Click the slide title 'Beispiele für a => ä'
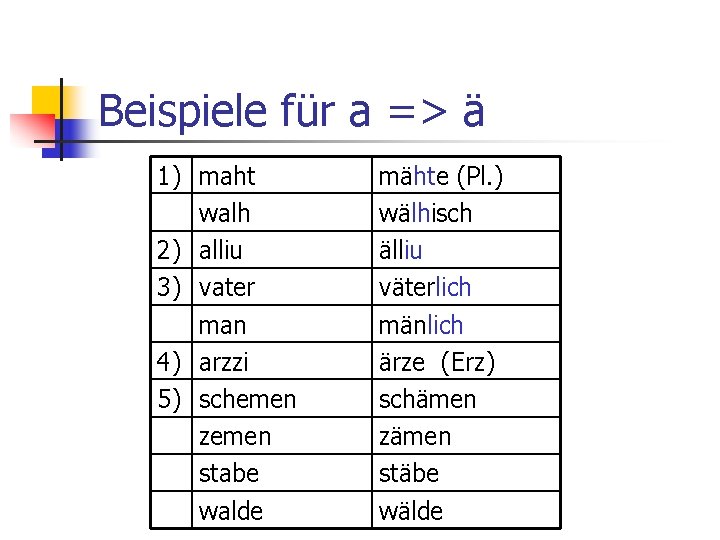Image resolution: width=720 pixels, height=540 pixels. point(291,111)
